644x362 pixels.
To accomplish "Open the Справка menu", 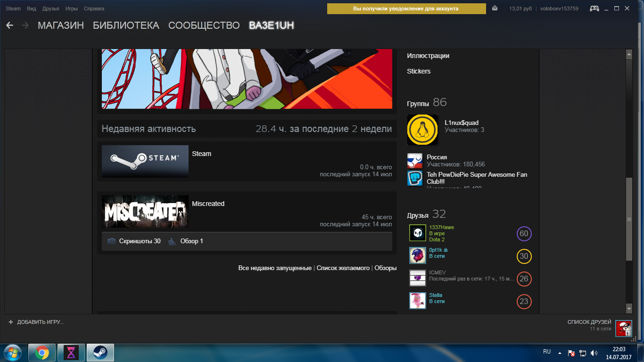I will (94, 8).
